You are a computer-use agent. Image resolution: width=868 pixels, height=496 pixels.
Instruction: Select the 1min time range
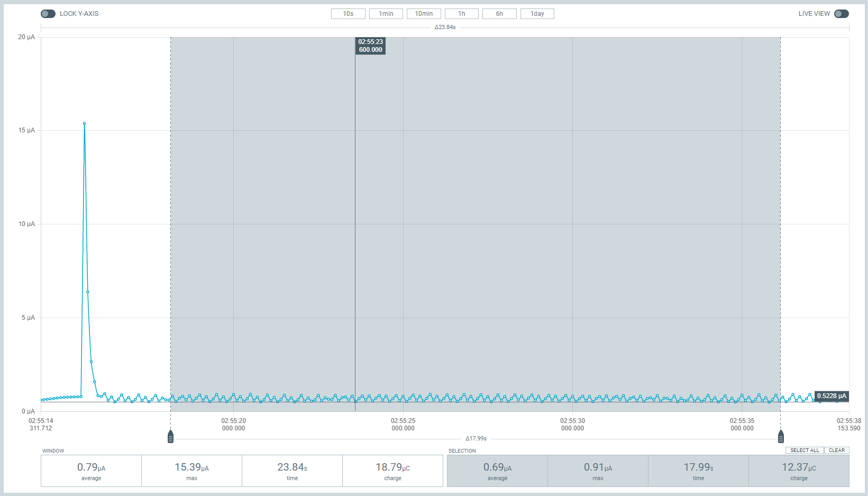tap(386, 14)
